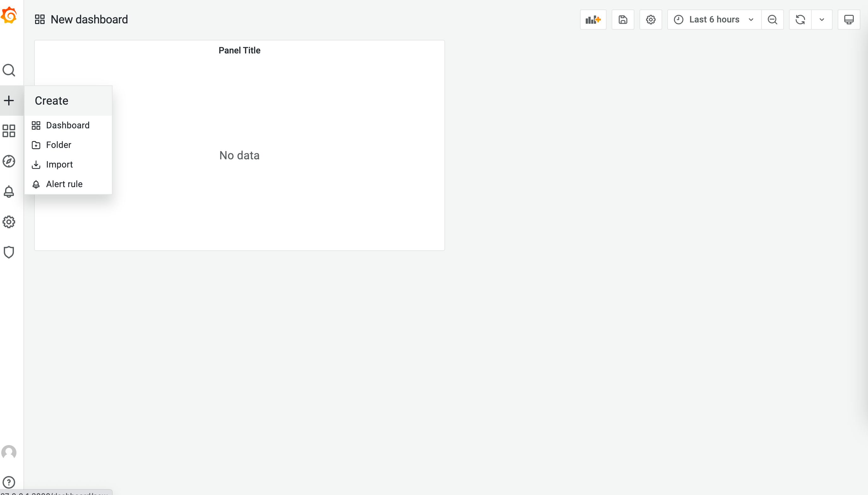Image resolution: width=868 pixels, height=495 pixels.
Task: Open the Help question mark icon
Action: pos(9,482)
